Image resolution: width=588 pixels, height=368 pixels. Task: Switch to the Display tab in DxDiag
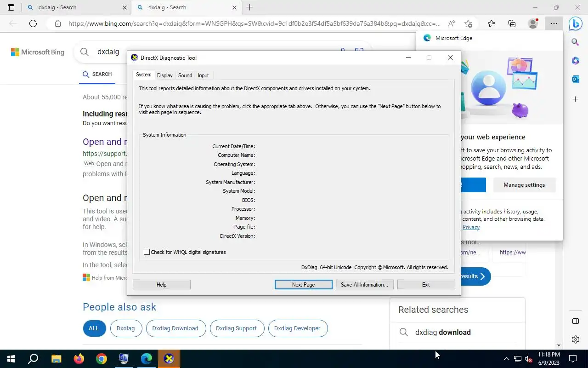click(164, 75)
